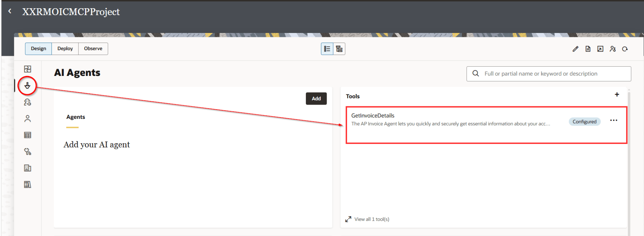Click the pencil edit icon in toolbar
The image size is (644, 236).
click(x=575, y=49)
